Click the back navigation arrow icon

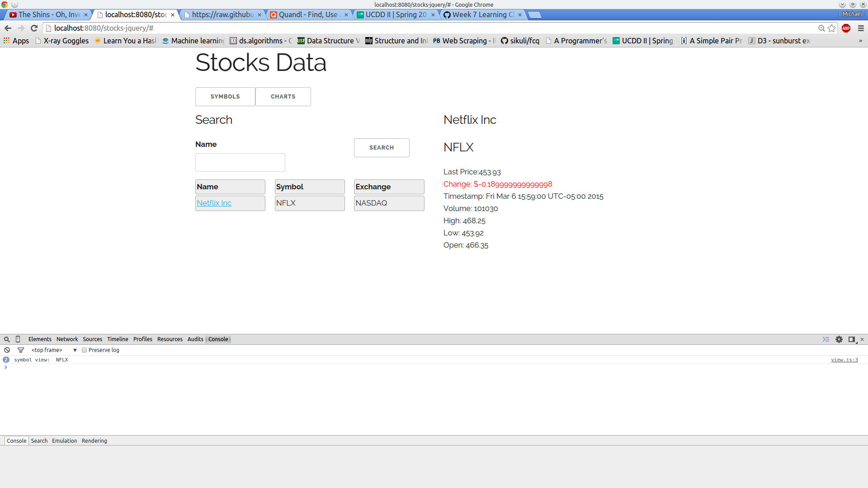point(8,28)
